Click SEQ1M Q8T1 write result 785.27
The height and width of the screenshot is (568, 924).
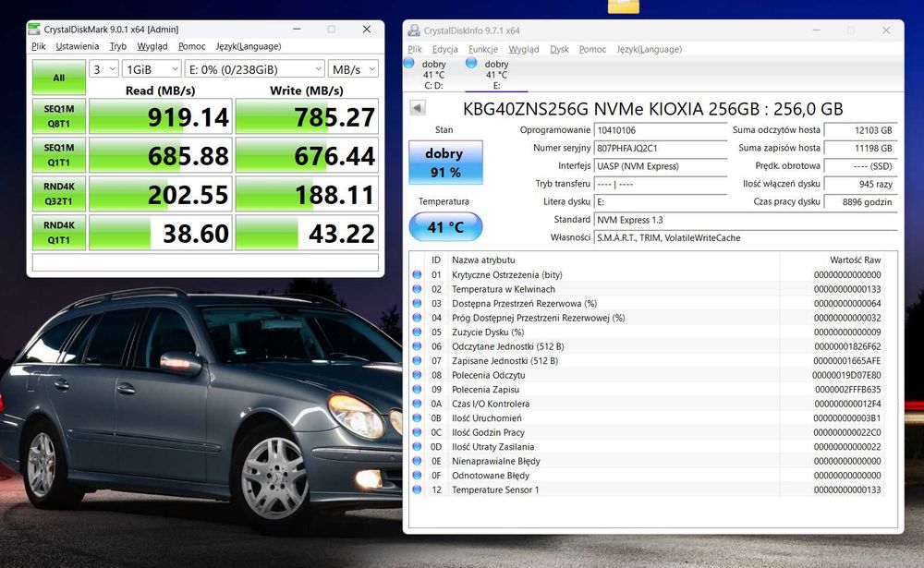[x=307, y=116]
